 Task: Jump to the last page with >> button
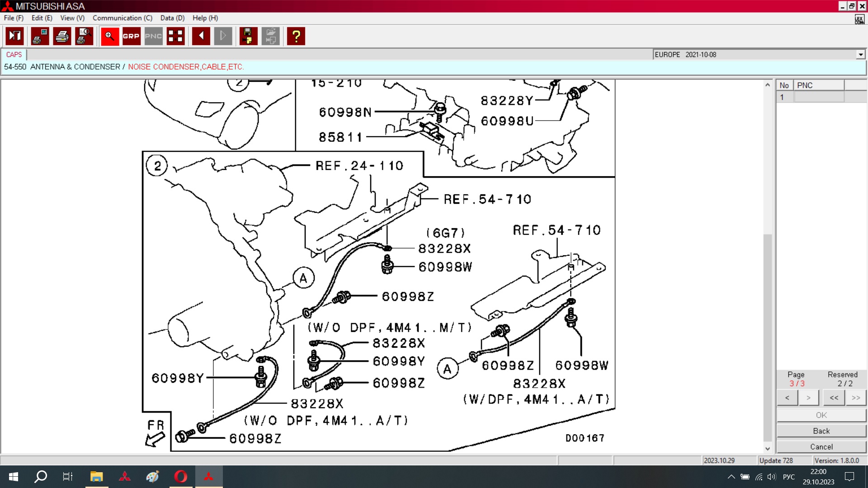click(855, 398)
